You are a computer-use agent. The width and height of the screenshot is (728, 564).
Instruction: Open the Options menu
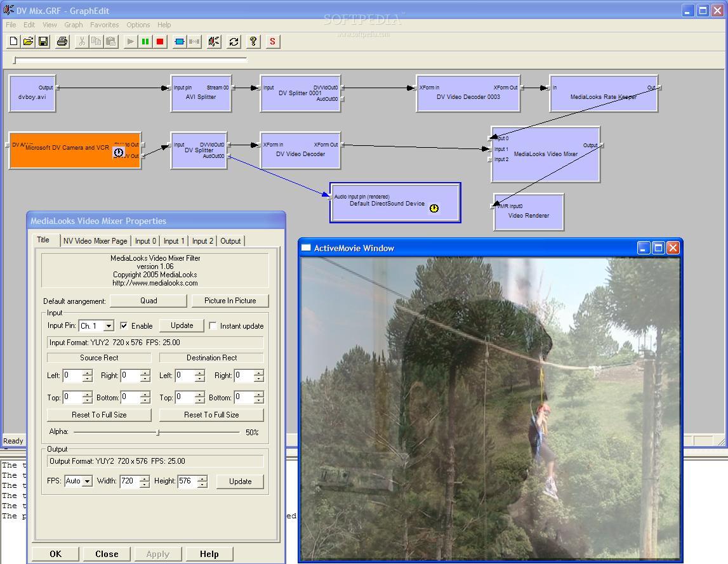138,25
